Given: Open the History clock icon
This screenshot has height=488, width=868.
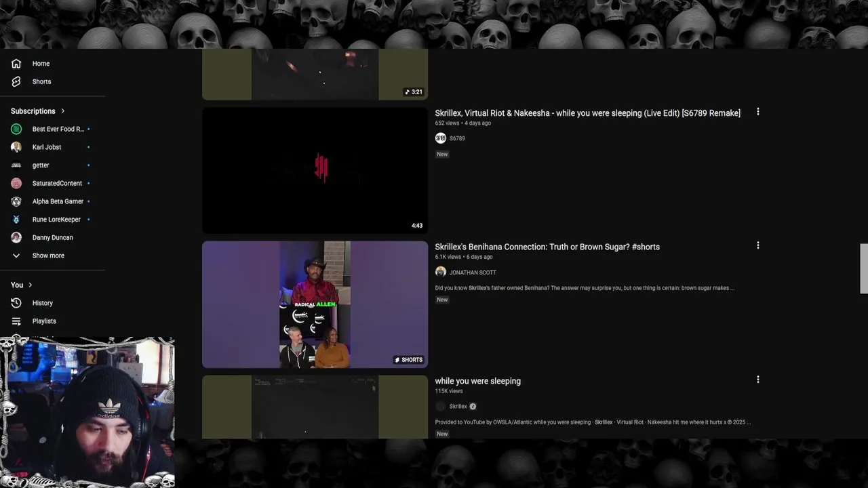Looking at the screenshot, I should (x=16, y=303).
